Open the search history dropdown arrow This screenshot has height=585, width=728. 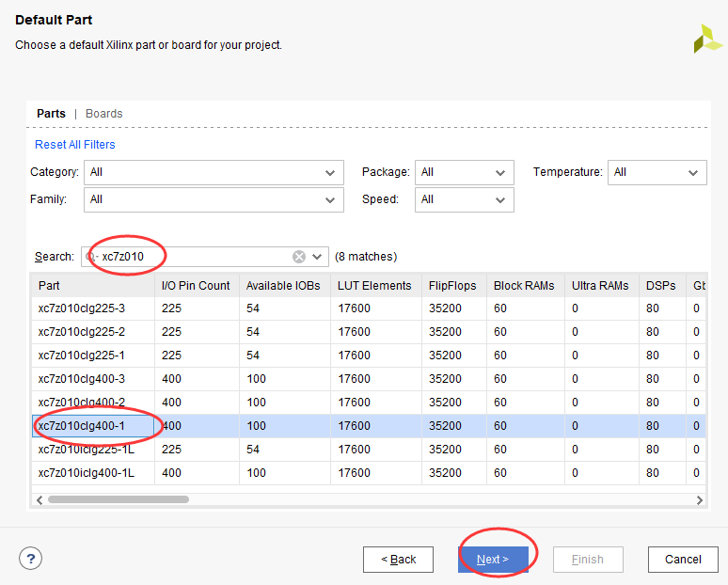tap(317, 257)
